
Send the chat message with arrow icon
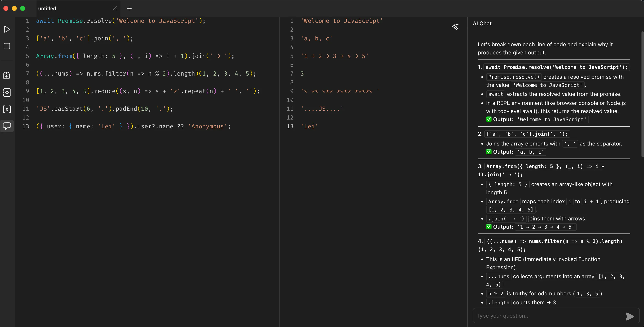tap(630, 316)
